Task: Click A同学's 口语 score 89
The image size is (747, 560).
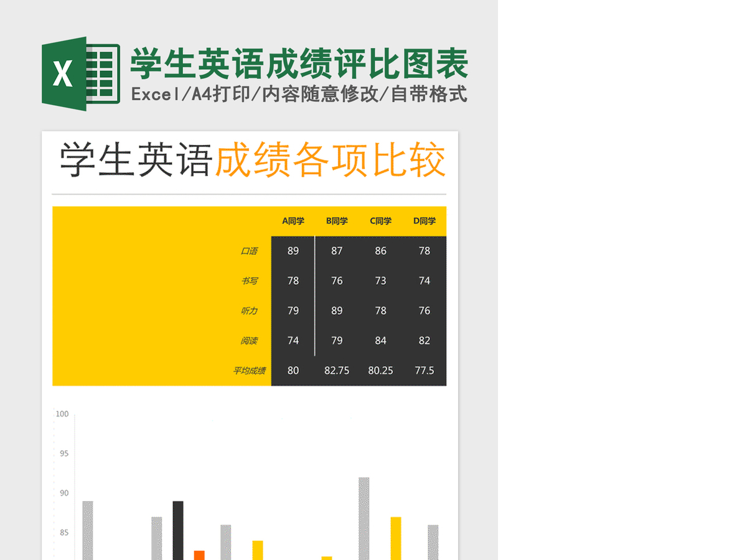Action: tap(293, 251)
